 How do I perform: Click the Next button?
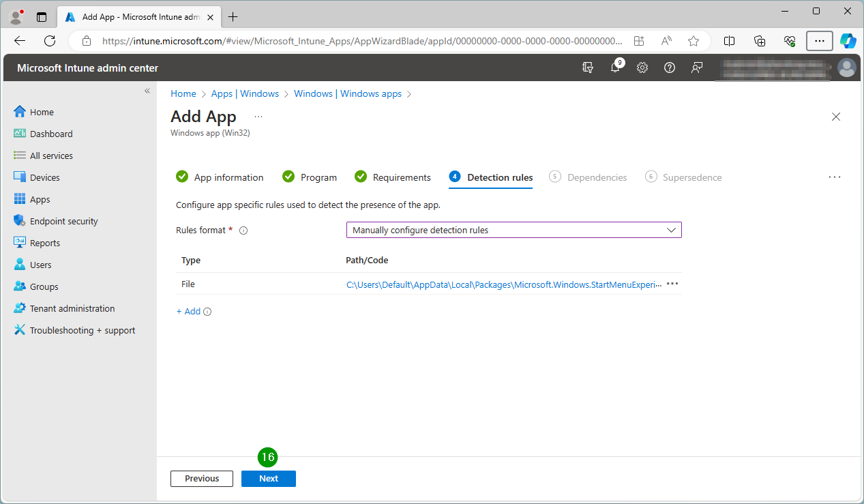click(x=268, y=478)
